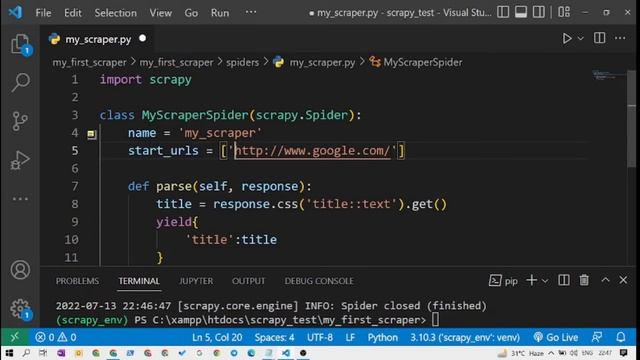Open the Manage gear icon
Screen dimensions: 640x360
click(x=20, y=309)
